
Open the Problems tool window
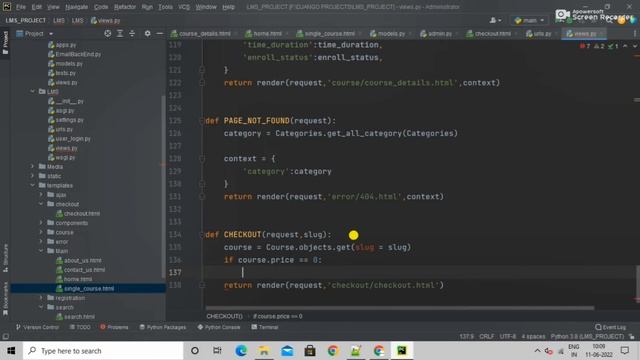tap(114, 327)
